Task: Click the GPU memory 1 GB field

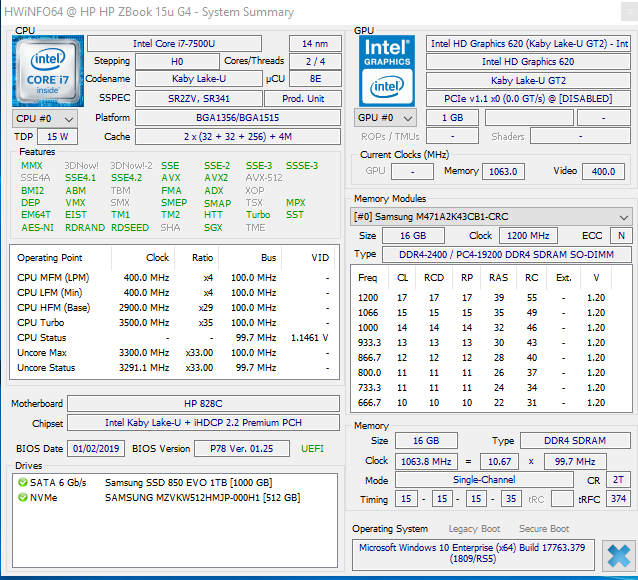Action: pyautogui.click(x=452, y=118)
